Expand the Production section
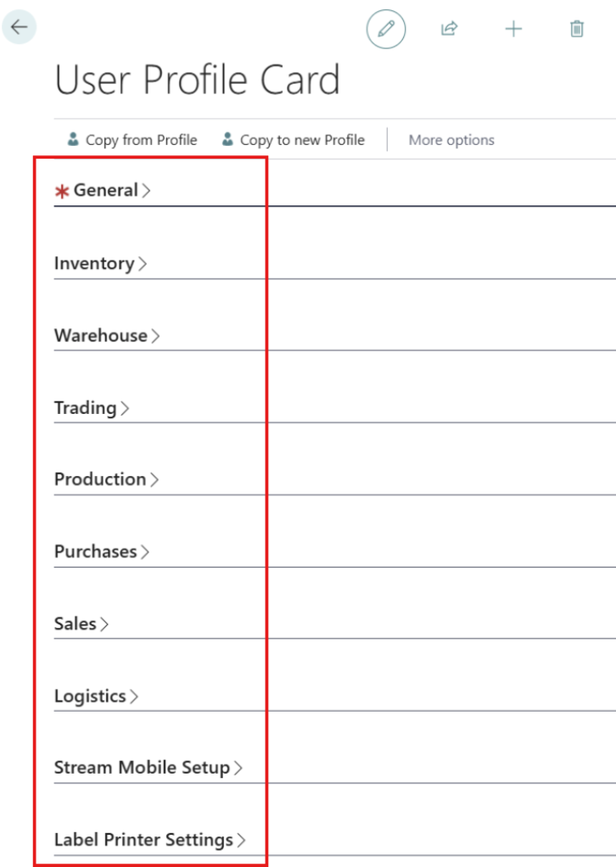Screen dimensions: 616x867 [100, 479]
